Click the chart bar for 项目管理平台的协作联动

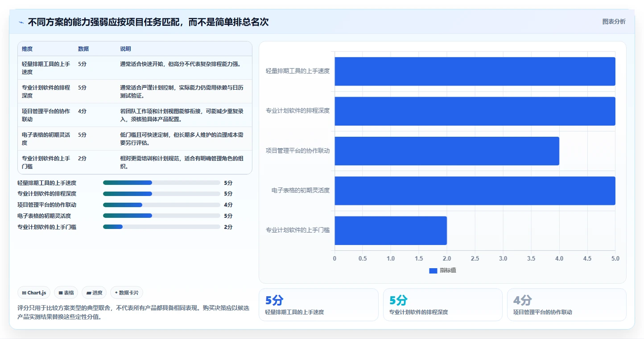click(447, 151)
